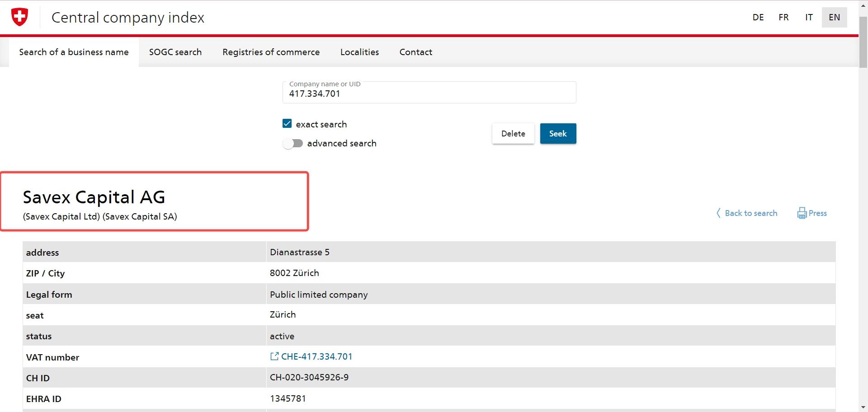Click the 8002 Zürich value

294,273
